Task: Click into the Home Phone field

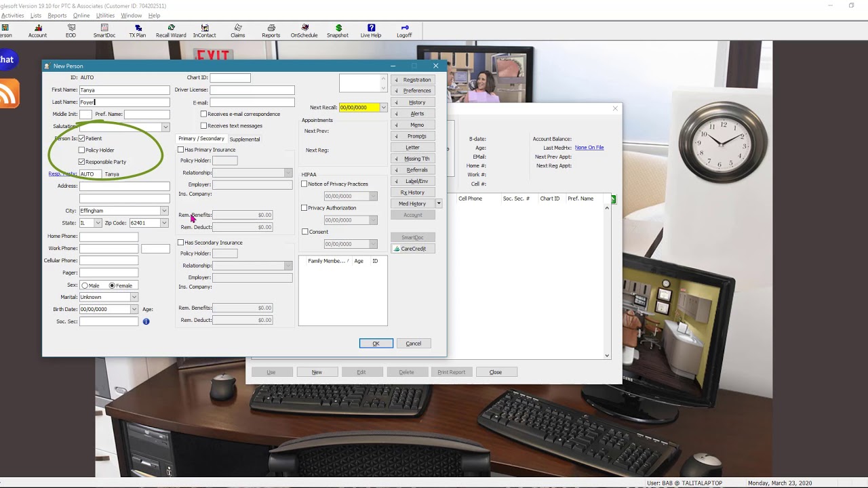Action: point(108,237)
